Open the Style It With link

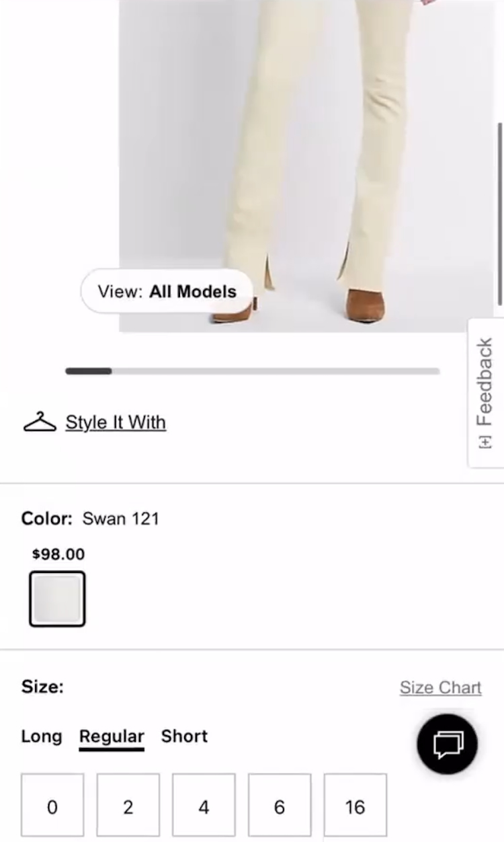116,422
